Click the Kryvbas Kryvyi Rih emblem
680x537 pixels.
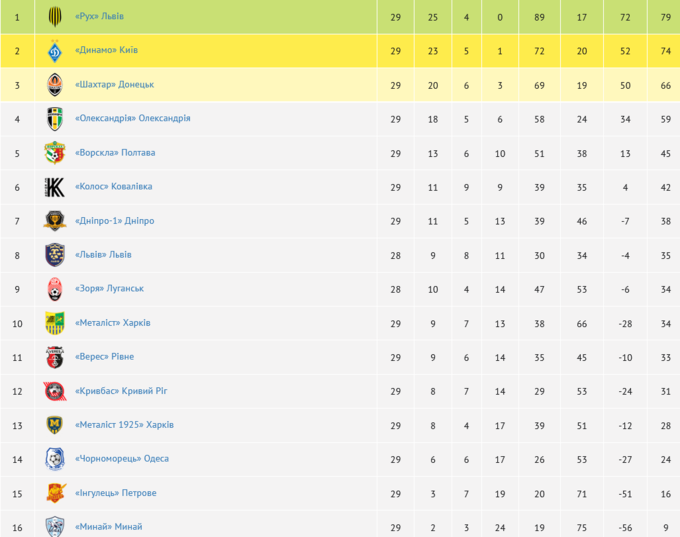pos(55,391)
